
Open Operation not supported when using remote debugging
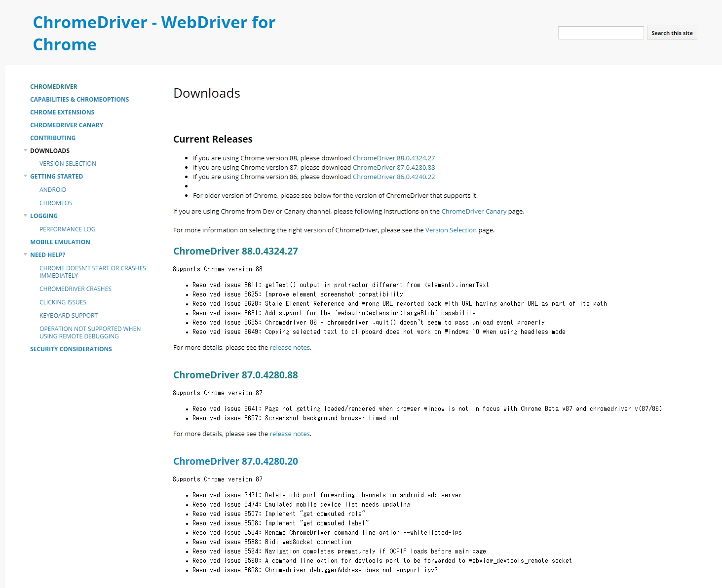point(90,332)
